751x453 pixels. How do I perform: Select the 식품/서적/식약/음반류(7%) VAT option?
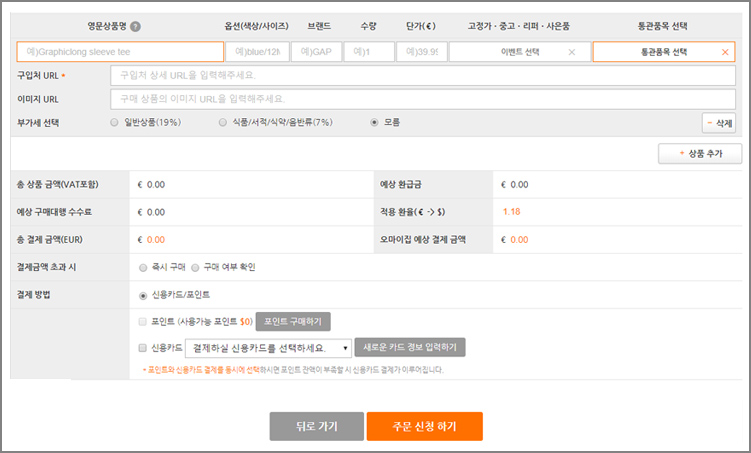[x=223, y=123]
